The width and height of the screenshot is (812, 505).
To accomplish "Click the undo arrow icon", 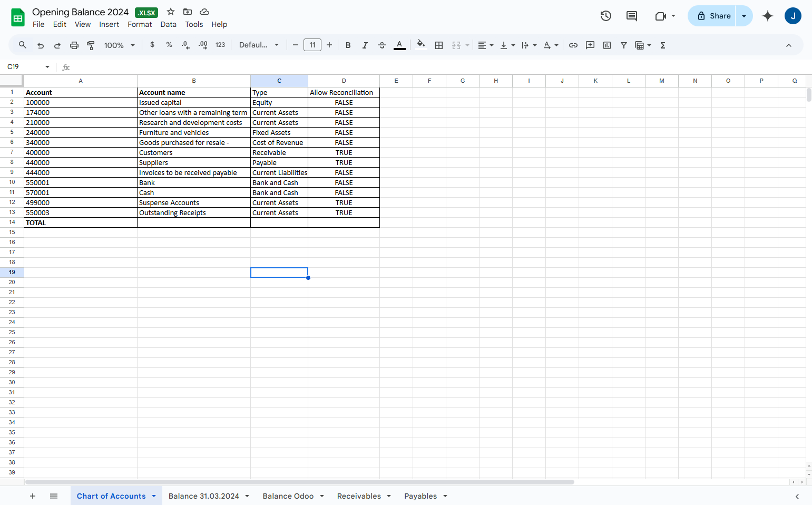I will [41, 45].
